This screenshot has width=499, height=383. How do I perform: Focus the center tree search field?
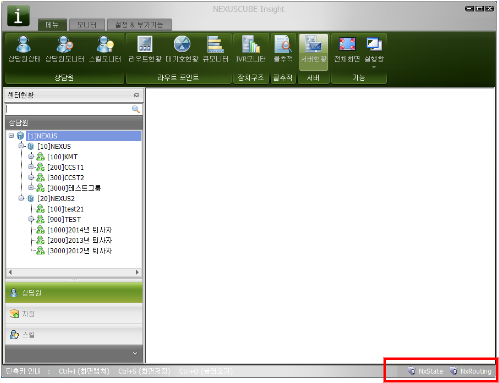coord(68,109)
